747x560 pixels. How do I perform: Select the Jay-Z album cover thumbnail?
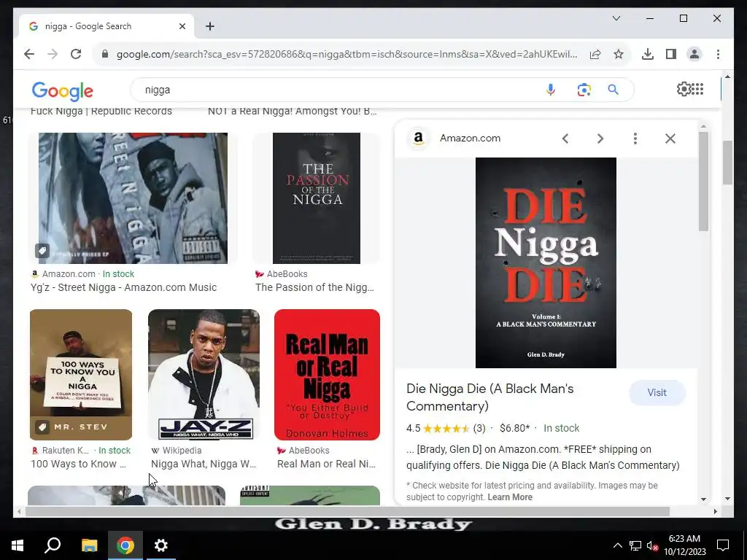point(204,375)
